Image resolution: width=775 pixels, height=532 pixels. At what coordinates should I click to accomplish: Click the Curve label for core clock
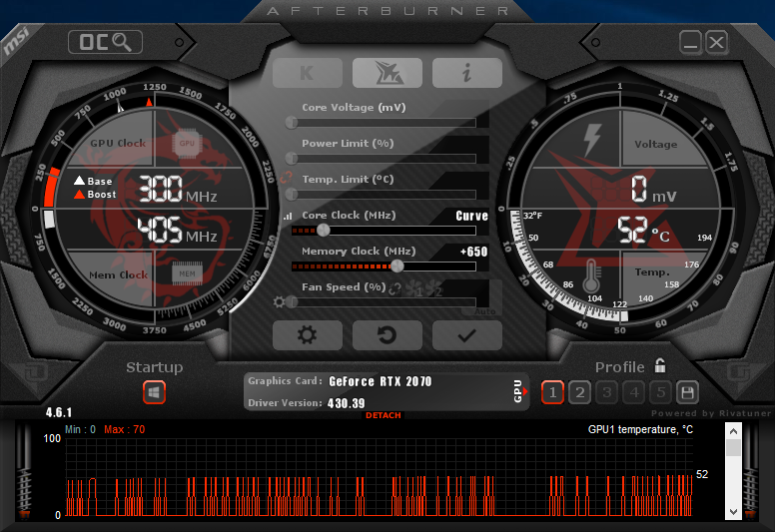[471, 216]
